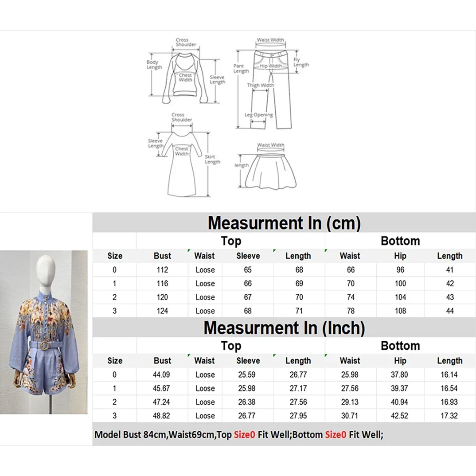
Task: Select hip value 108
Action: [400, 311]
